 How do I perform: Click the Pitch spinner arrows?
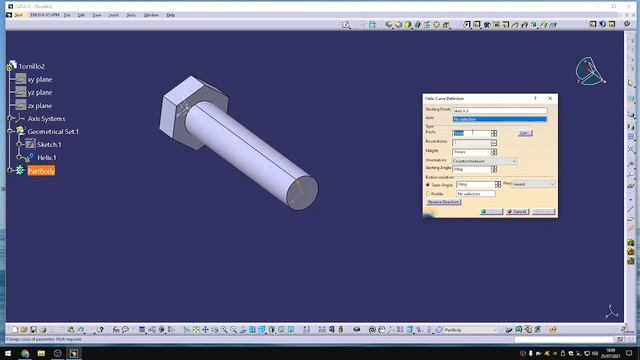click(494, 133)
